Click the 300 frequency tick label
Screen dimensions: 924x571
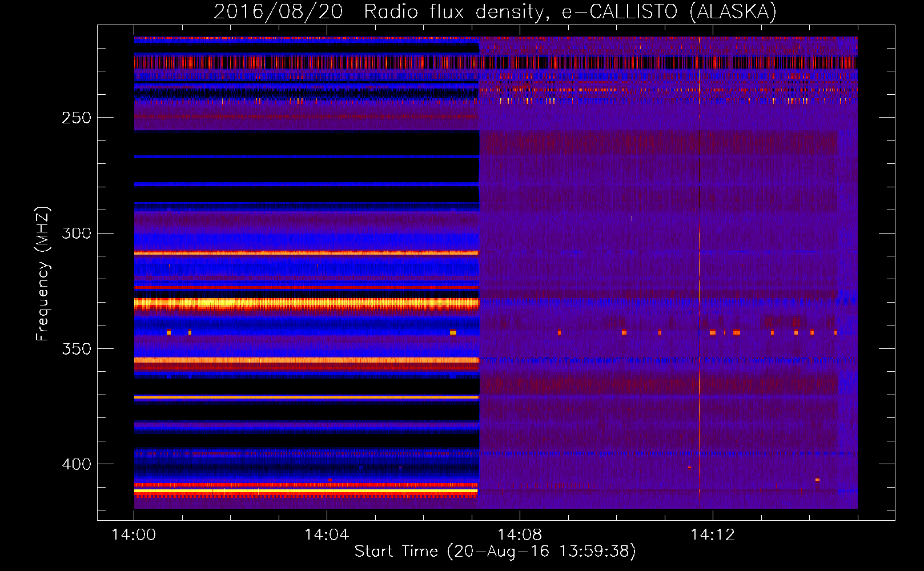tap(77, 233)
